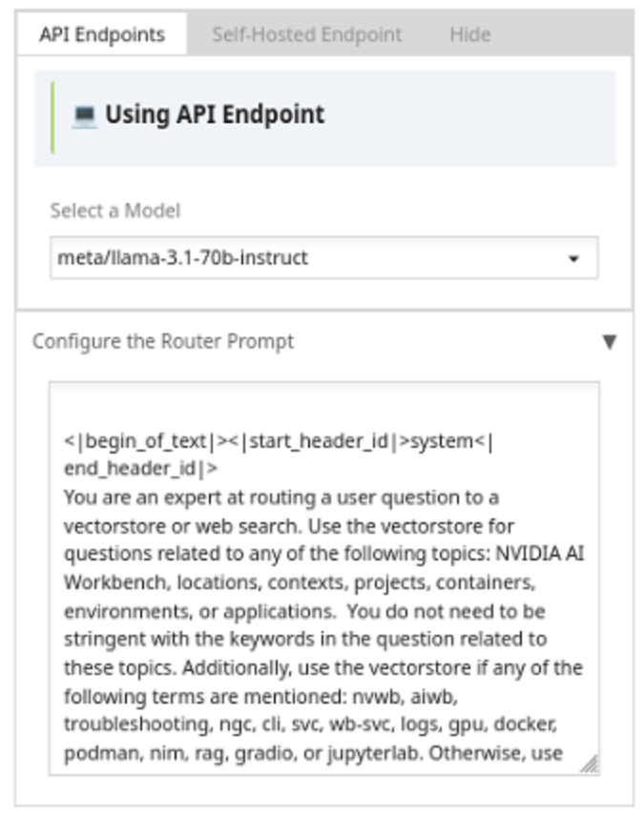Open the Self-Hosted Endpoint tab
The image size is (644, 822).
point(306,35)
